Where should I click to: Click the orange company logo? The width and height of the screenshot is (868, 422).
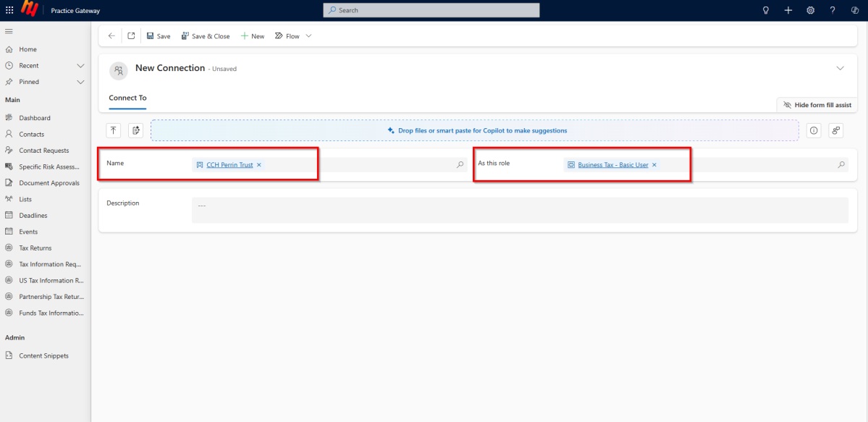[x=28, y=9]
